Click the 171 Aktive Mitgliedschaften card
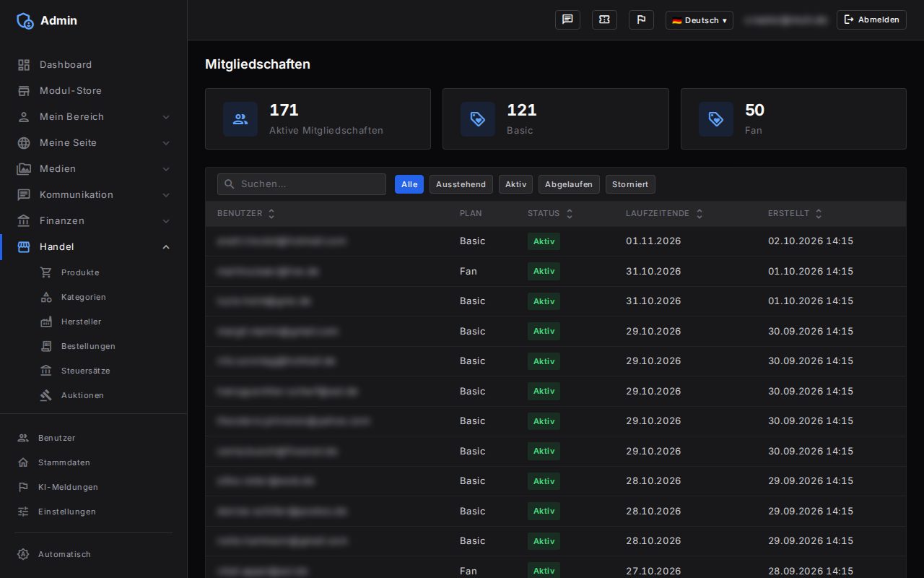Image resolution: width=924 pixels, height=578 pixels. click(318, 119)
